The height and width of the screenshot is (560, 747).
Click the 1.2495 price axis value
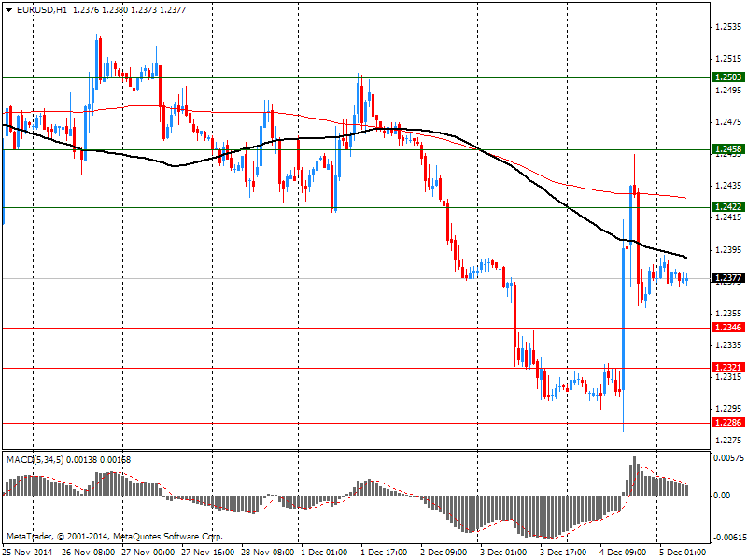pyautogui.click(x=728, y=91)
